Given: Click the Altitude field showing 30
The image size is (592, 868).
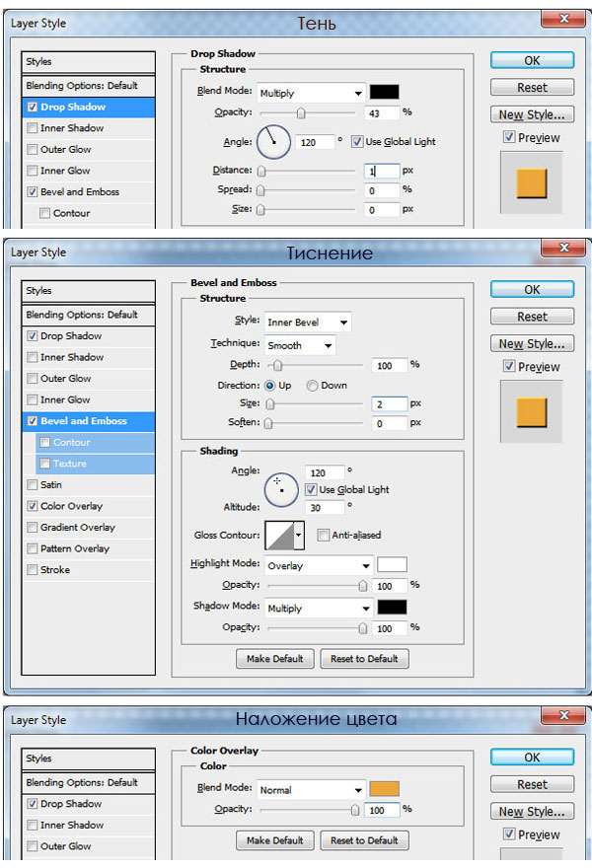Looking at the screenshot, I should point(325,508).
